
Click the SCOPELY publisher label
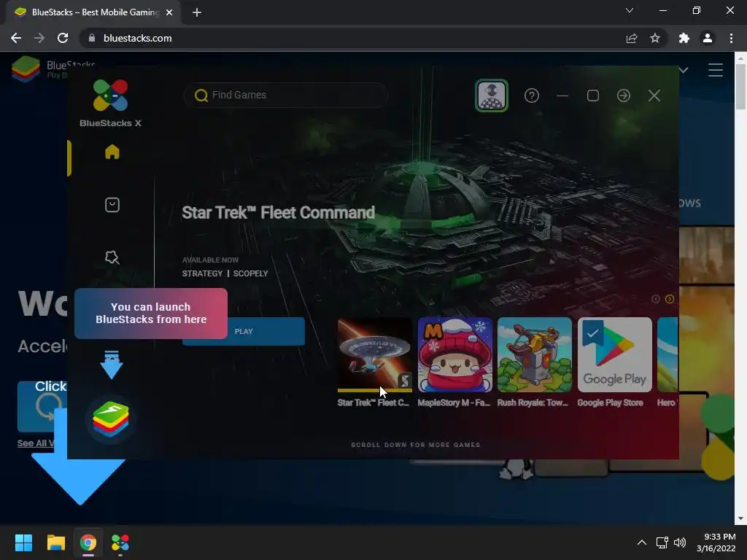pos(251,273)
